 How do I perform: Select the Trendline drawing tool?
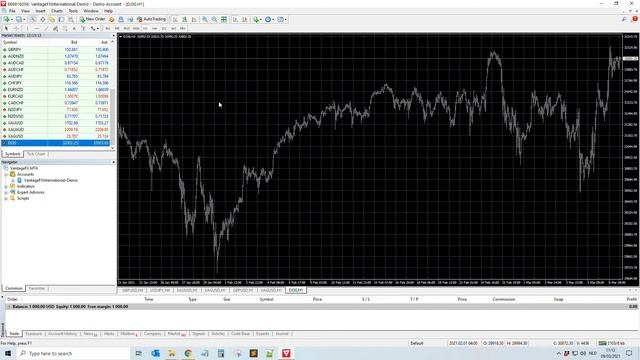click(x=46, y=29)
